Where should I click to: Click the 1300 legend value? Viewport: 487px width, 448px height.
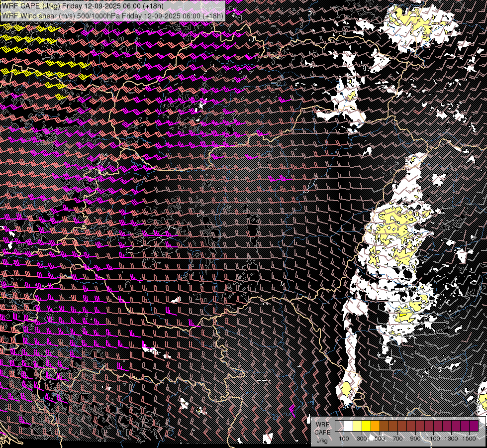point(451,439)
